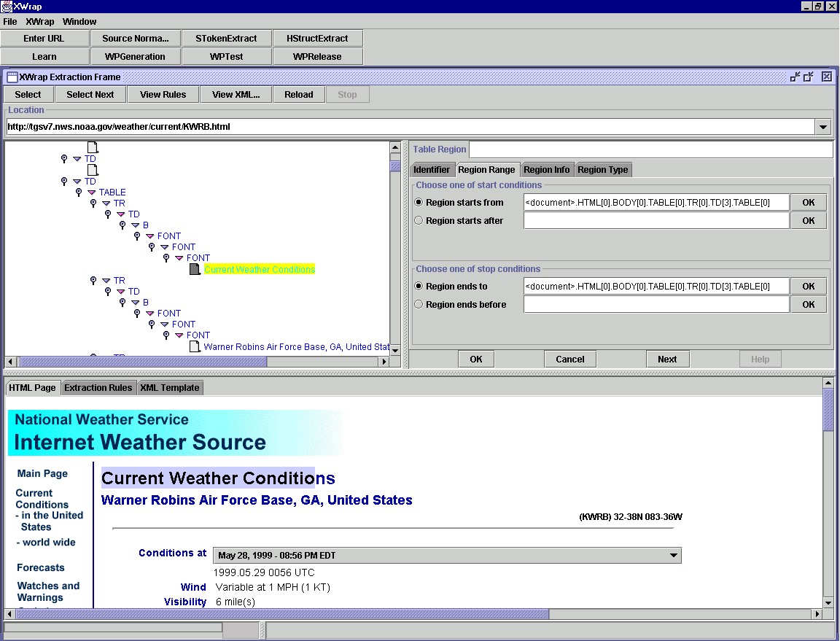
Task: Open the XWrap menu
Action: pos(39,22)
